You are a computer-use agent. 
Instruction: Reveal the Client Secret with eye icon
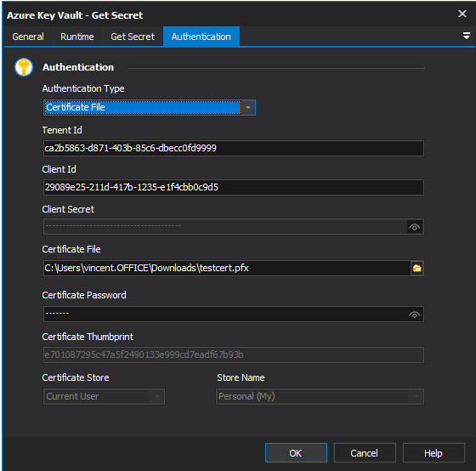[x=415, y=227]
